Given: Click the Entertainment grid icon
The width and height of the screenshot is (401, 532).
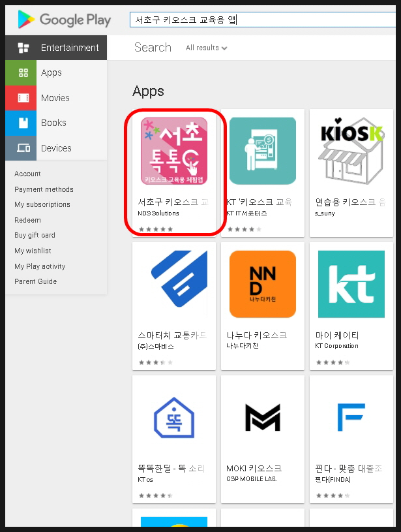Looking at the screenshot, I should click(x=23, y=48).
